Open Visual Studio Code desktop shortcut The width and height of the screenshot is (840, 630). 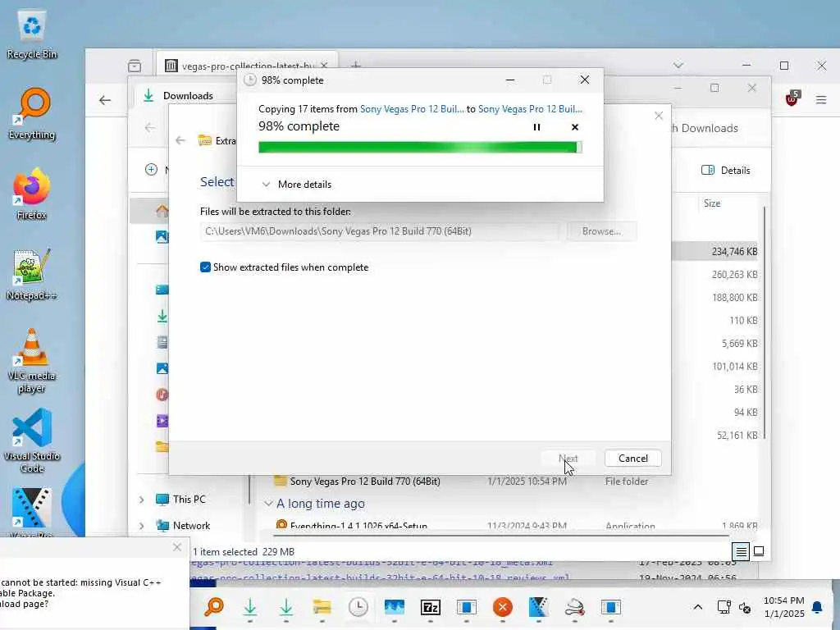[x=32, y=441]
